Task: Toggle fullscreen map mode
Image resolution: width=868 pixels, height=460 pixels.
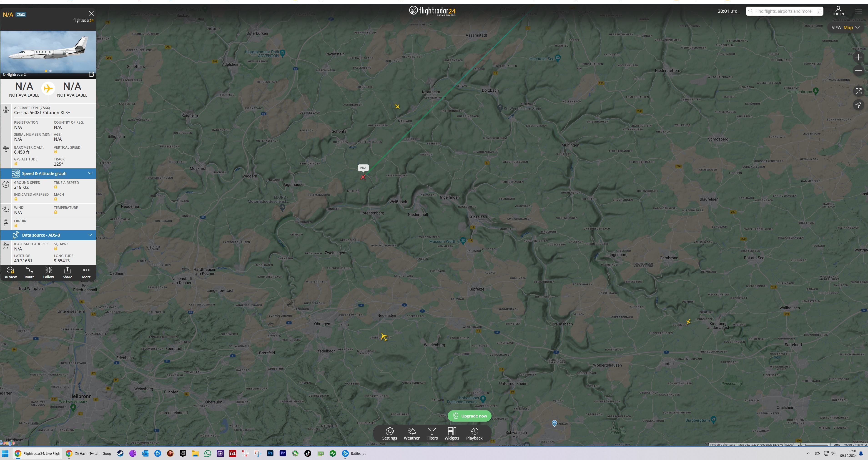Action: coord(858,91)
